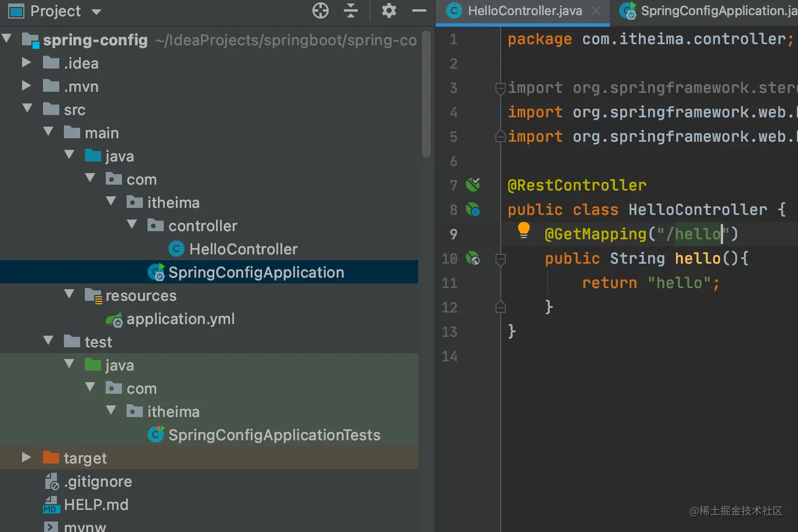Image resolution: width=798 pixels, height=532 pixels.
Task: Click the package declaration on line 1
Action: pos(650,39)
